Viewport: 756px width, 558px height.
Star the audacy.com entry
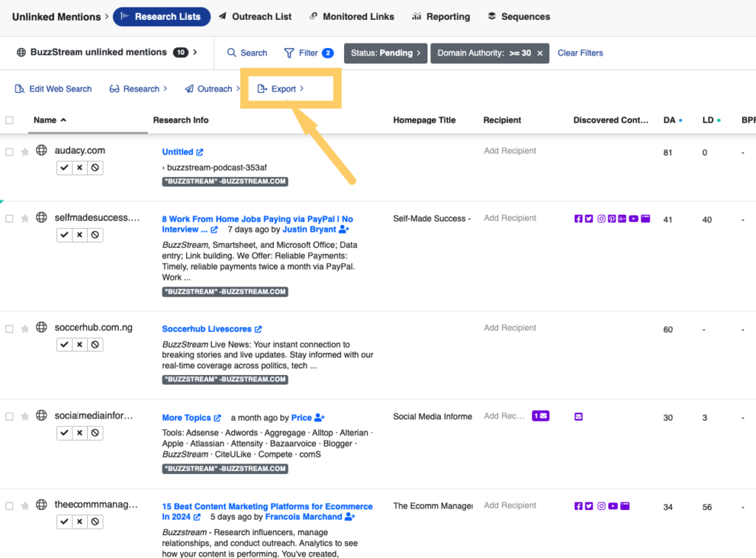25,151
